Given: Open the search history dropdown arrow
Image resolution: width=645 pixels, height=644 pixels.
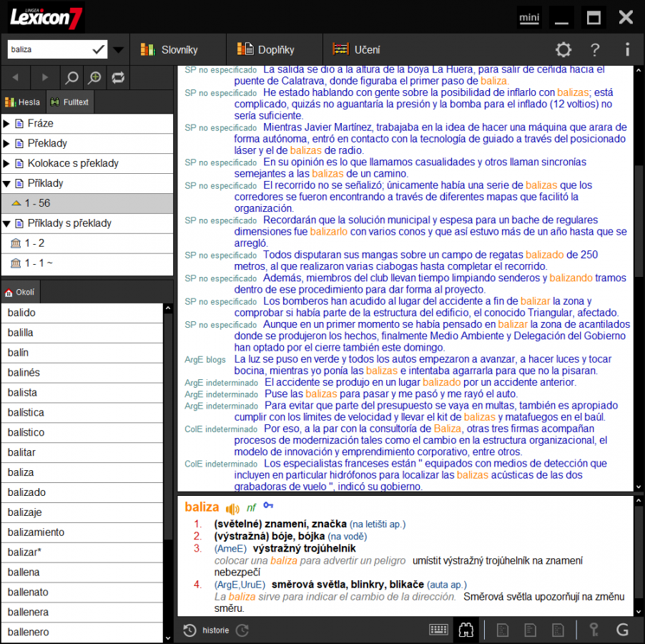Looking at the screenshot, I should click(119, 51).
